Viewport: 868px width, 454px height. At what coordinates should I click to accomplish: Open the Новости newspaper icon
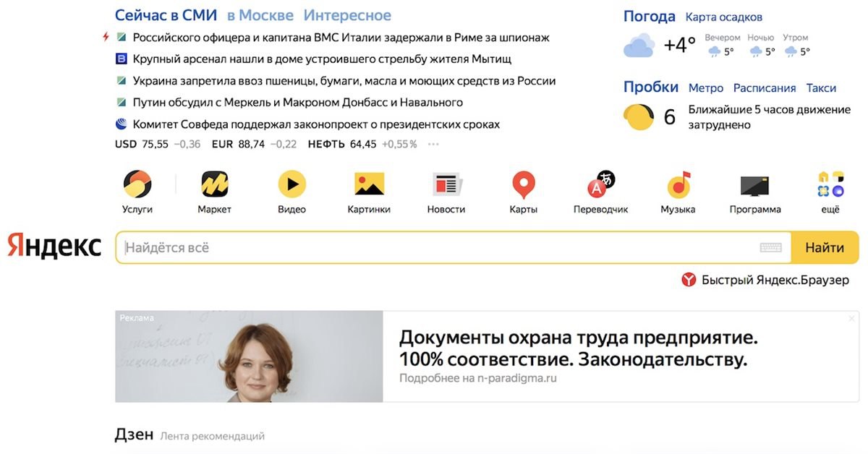tap(447, 184)
